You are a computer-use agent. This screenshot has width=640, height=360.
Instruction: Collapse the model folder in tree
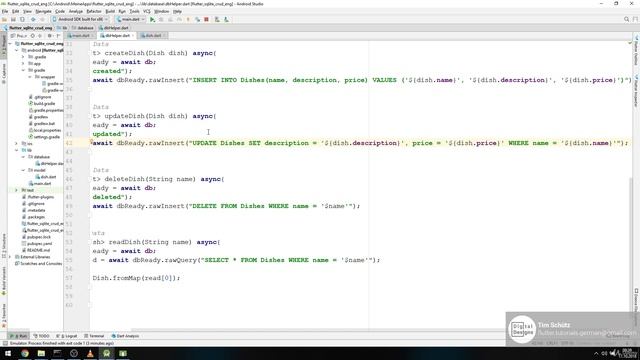(23, 170)
